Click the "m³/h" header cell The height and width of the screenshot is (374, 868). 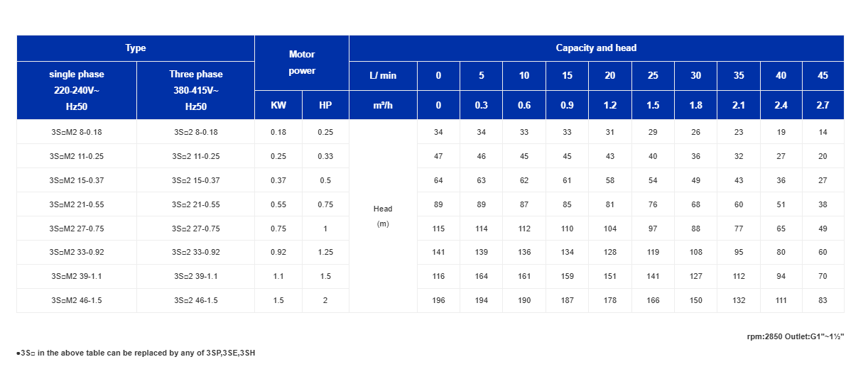[x=383, y=105]
